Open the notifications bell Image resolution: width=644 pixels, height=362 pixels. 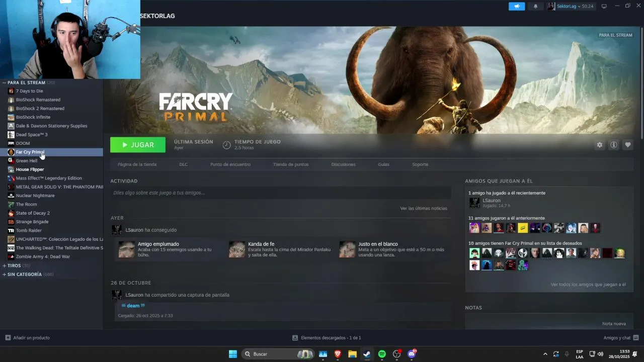click(x=535, y=6)
